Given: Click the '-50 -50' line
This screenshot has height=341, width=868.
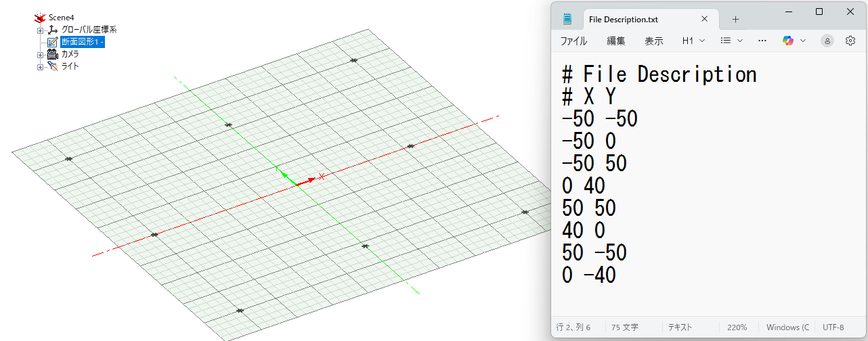Looking at the screenshot, I should (x=600, y=118).
